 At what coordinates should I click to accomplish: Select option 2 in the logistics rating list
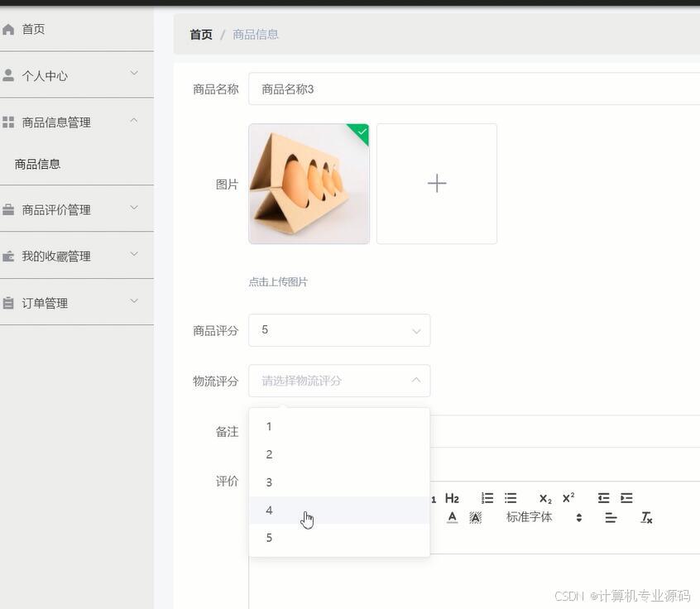click(339, 454)
